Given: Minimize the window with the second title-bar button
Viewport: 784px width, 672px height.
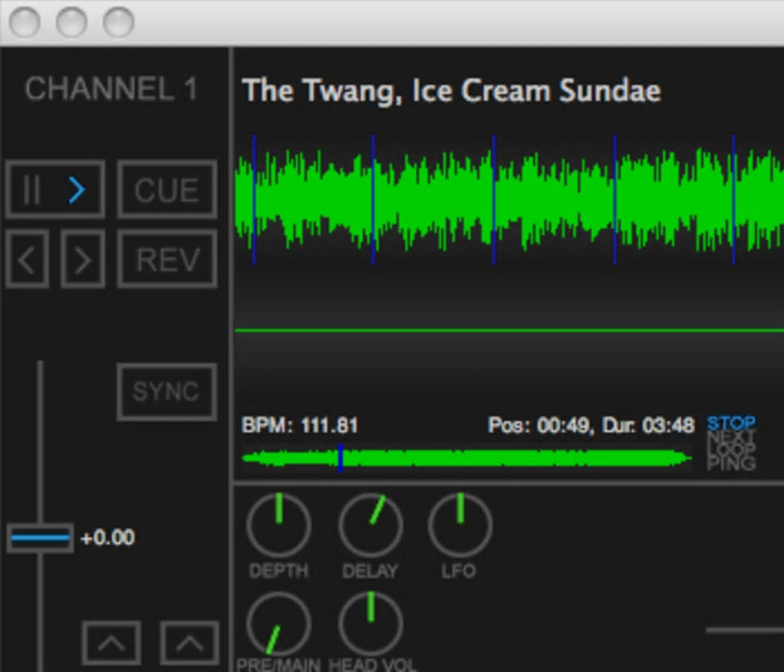Looking at the screenshot, I should (71, 22).
